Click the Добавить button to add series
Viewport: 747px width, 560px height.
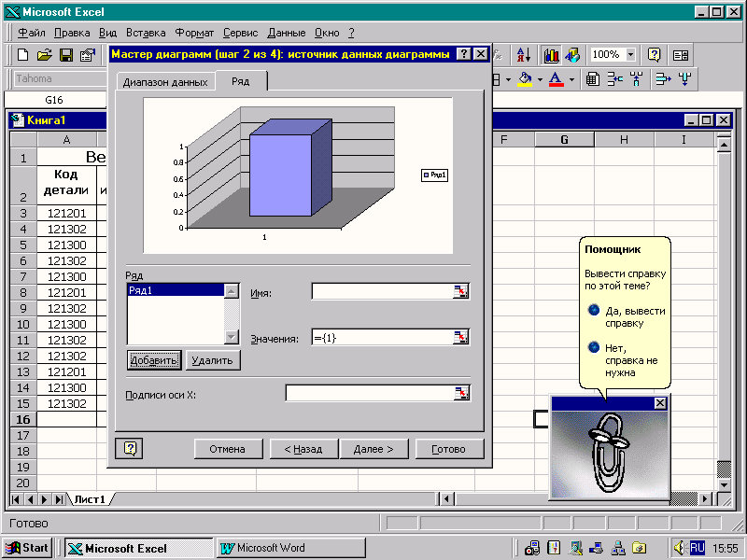154,360
